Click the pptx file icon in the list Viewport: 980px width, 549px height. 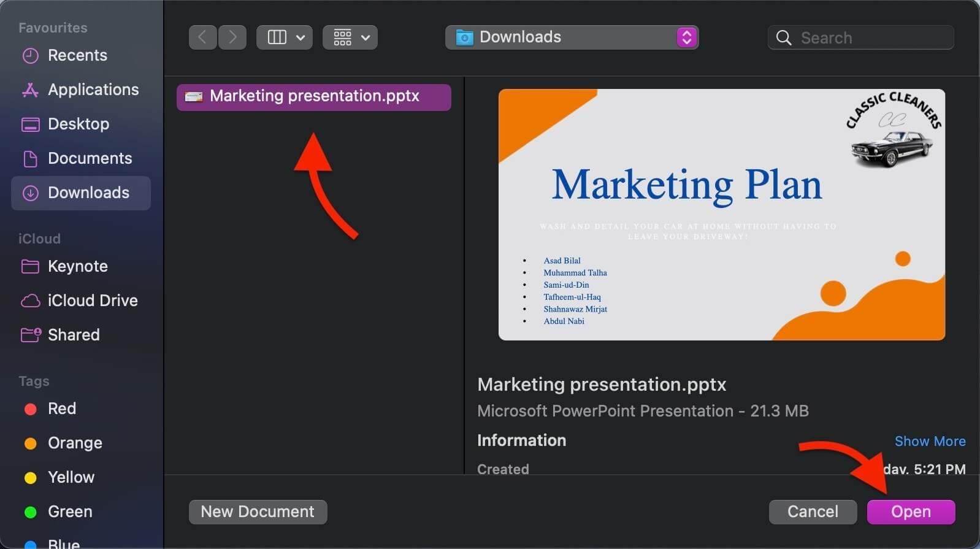(x=194, y=97)
